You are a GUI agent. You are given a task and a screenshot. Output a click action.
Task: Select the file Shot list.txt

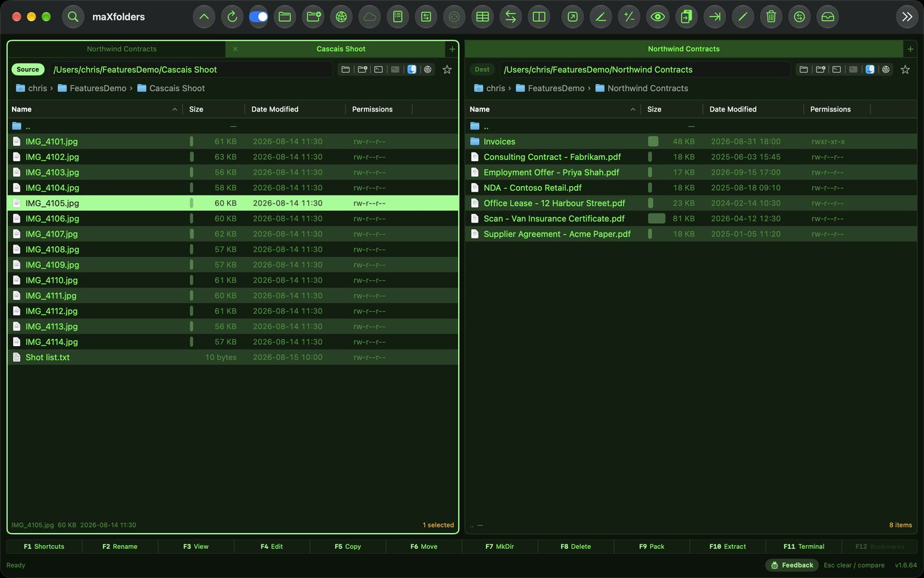tap(233, 357)
